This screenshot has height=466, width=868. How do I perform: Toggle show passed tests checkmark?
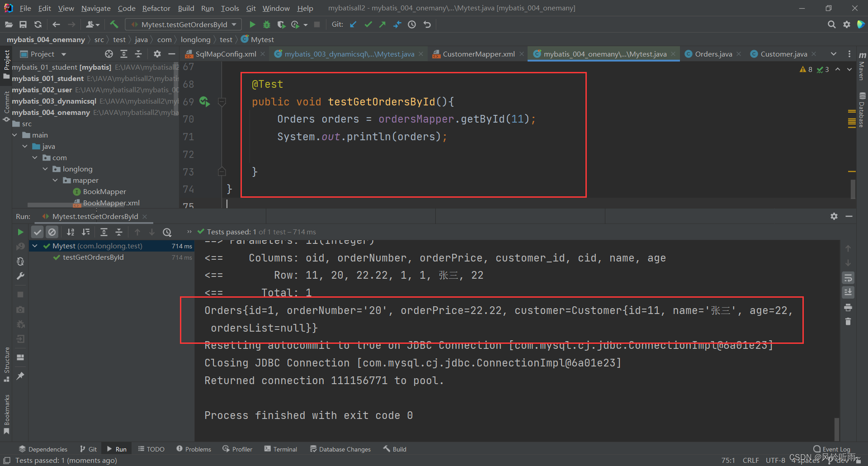tap(38, 232)
